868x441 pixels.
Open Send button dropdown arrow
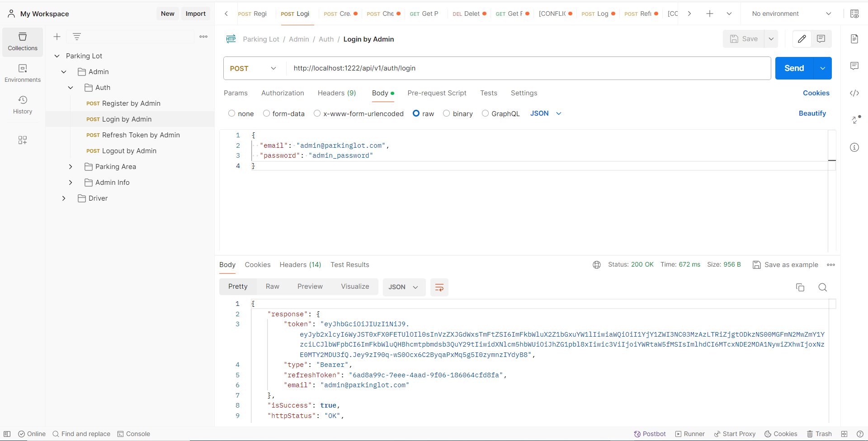[x=823, y=68]
